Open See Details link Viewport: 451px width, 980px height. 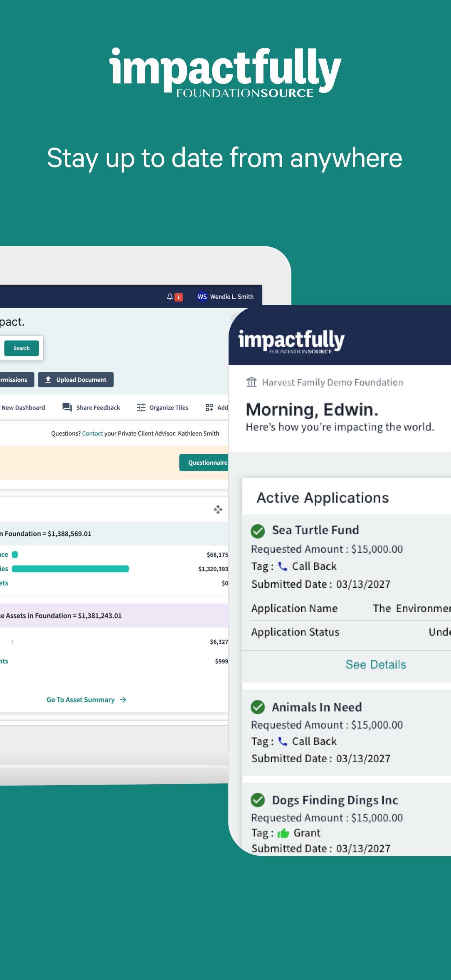click(x=375, y=664)
